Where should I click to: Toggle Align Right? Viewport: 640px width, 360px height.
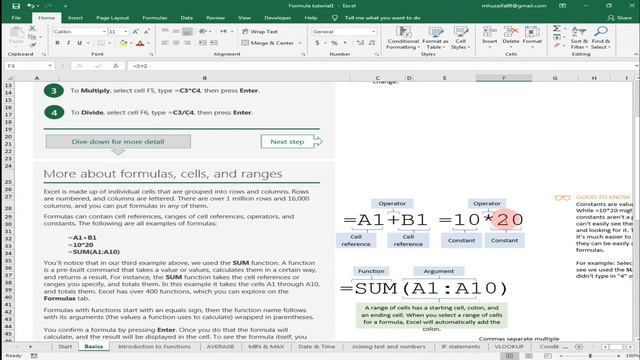[x=187, y=43]
